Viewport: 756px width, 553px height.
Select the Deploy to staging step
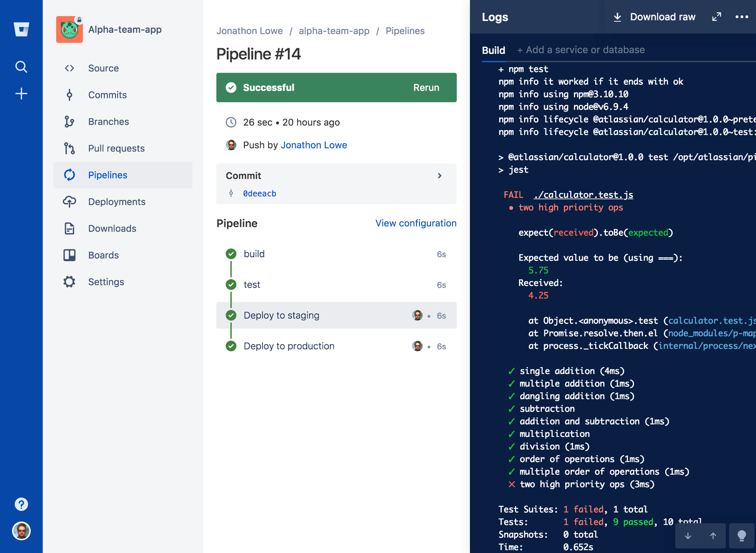(x=336, y=315)
